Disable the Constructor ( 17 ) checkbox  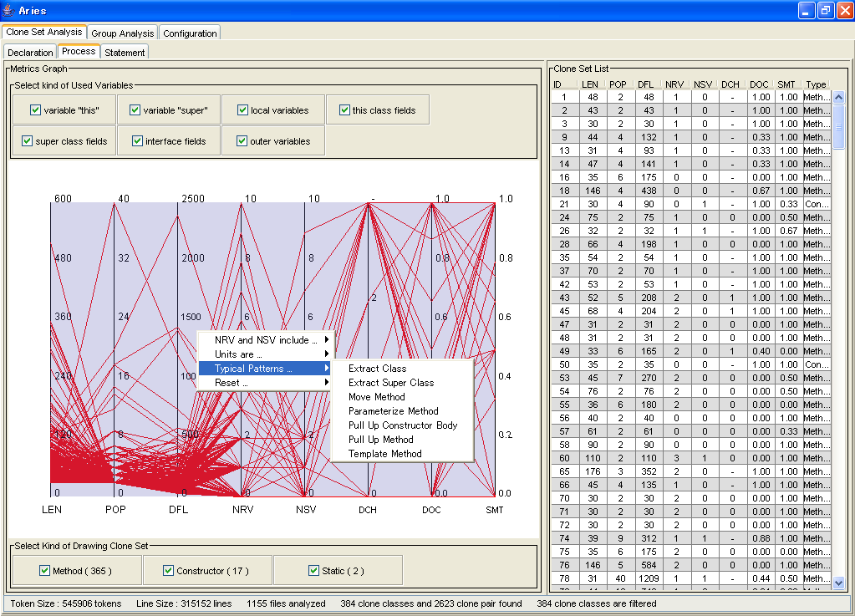170,571
